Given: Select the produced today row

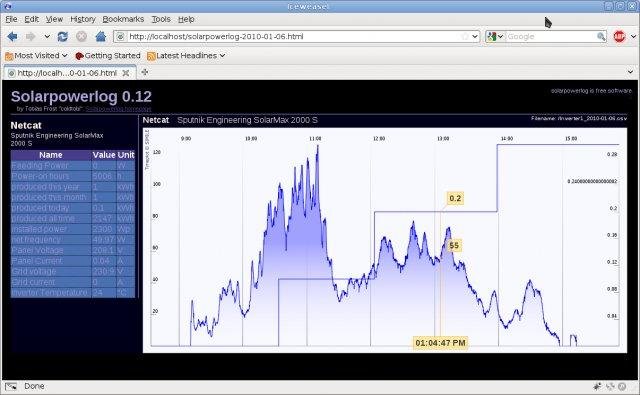Looking at the screenshot, I should (73, 208).
